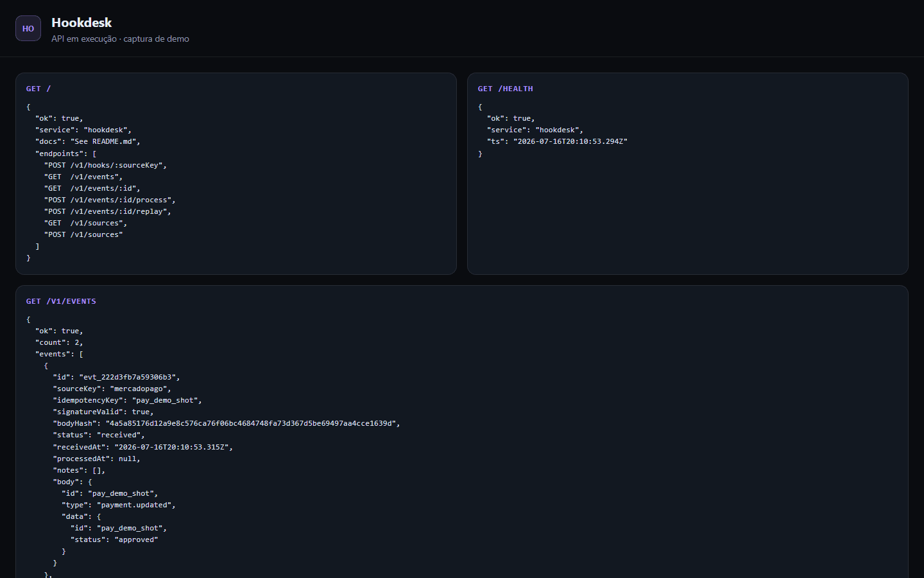This screenshot has height=578, width=924.
Task: Click 'GET /v1/sources' endpoint entry
Action: coord(85,223)
